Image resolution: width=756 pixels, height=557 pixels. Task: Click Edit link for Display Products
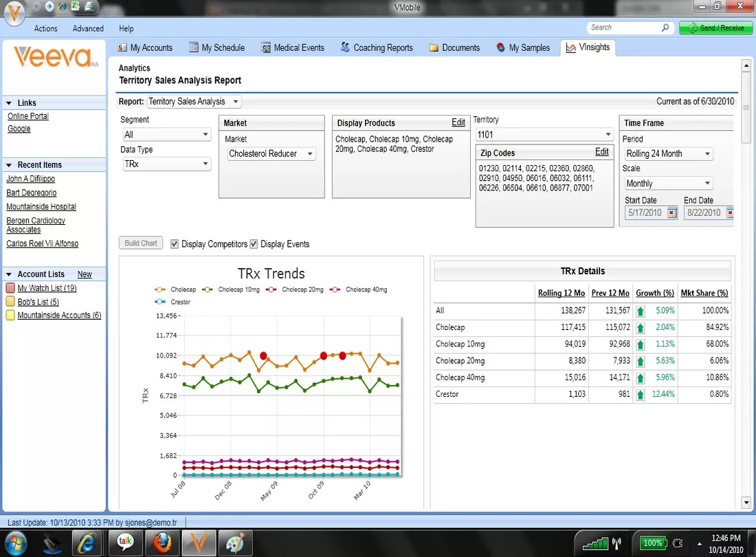coord(458,122)
